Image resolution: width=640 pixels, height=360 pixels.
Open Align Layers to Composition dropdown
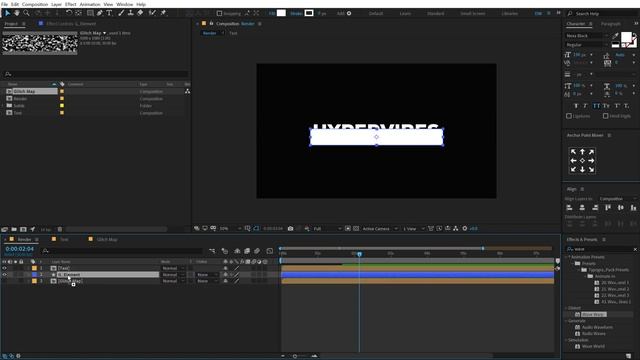[618, 199]
